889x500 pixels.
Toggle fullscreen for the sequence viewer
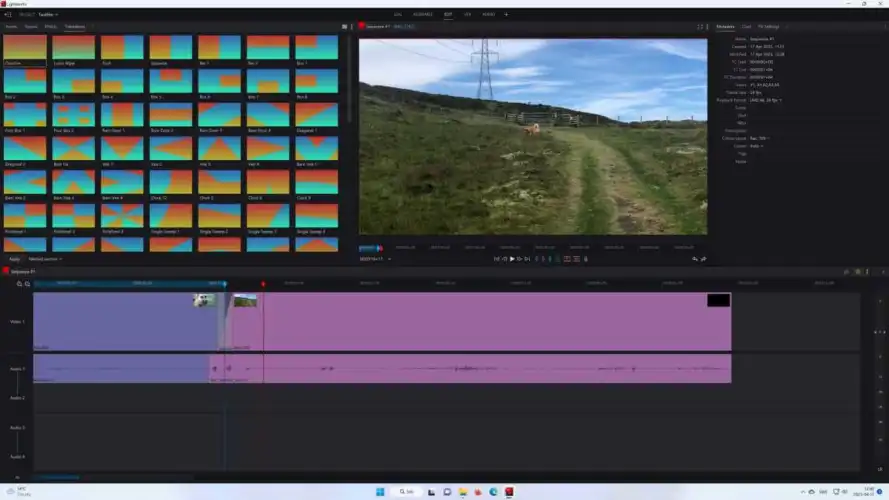click(x=699, y=26)
